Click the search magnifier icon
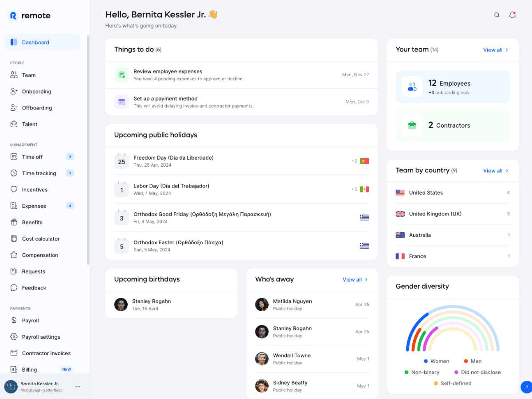532x399 pixels. 497,15
